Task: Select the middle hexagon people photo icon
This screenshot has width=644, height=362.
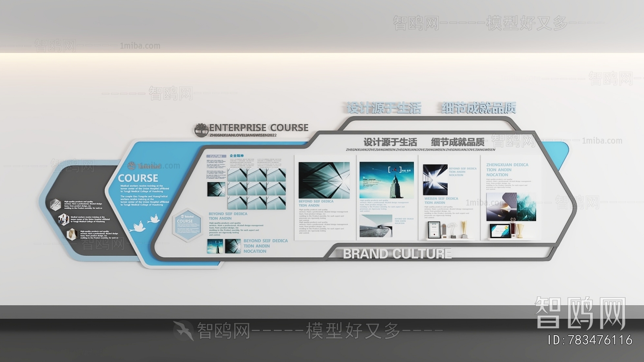Action: pos(63,219)
